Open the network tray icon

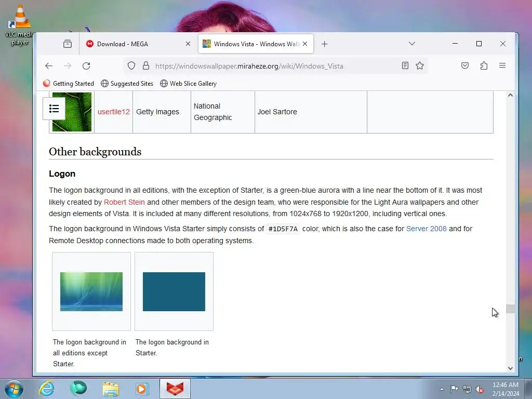click(467, 389)
